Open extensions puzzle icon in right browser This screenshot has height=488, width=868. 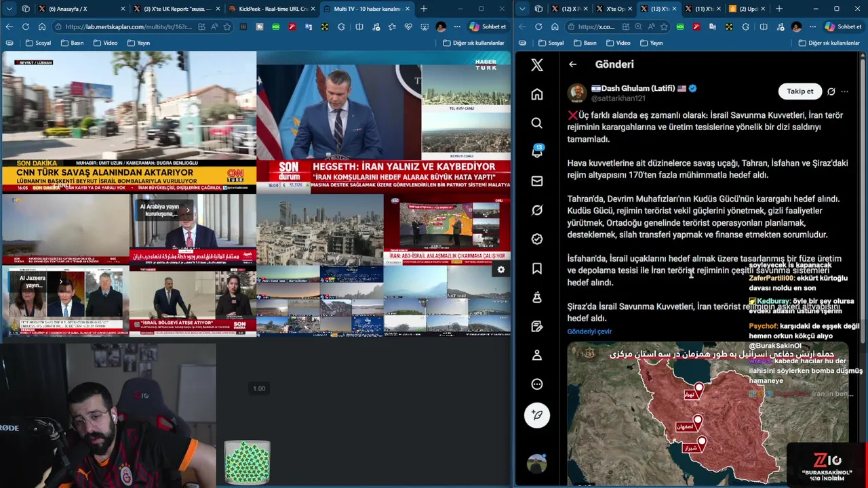745,26
